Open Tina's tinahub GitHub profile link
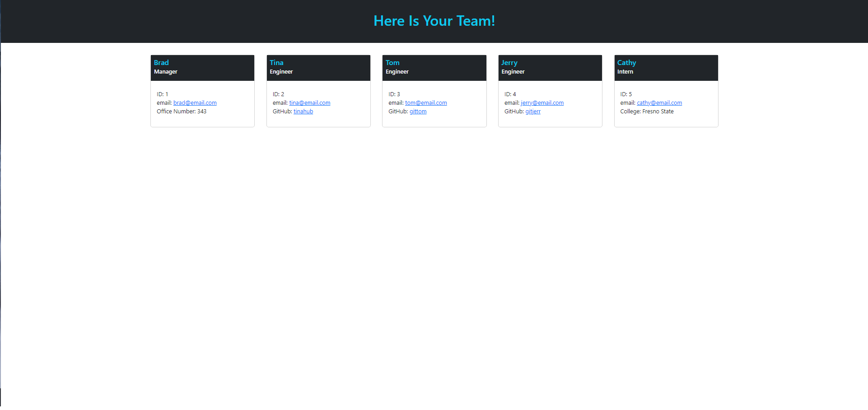 pos(303,111)
